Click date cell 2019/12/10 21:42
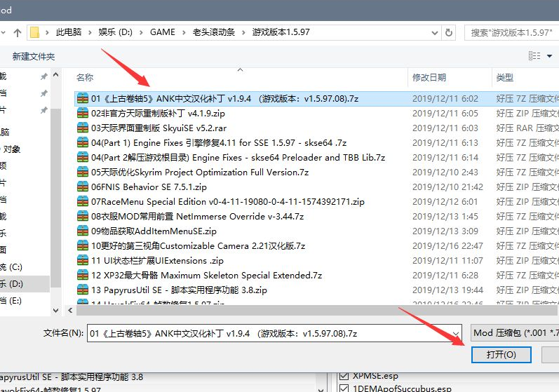The image size is (559, 392). (x=447, y=187)
